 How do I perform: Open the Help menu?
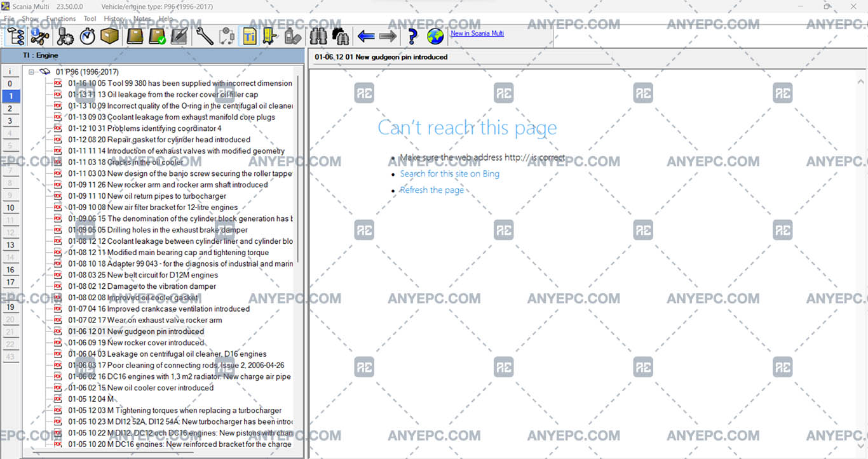[x=166, y=19]
